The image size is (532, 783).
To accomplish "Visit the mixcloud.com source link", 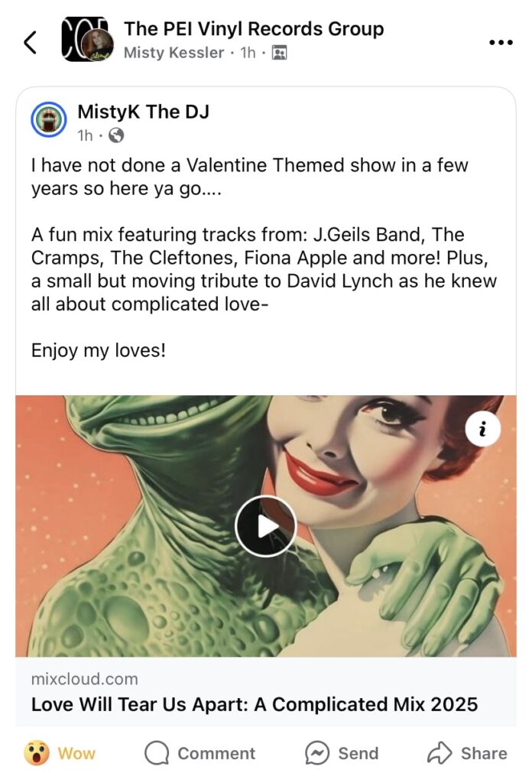I will (x=84, y=679).
